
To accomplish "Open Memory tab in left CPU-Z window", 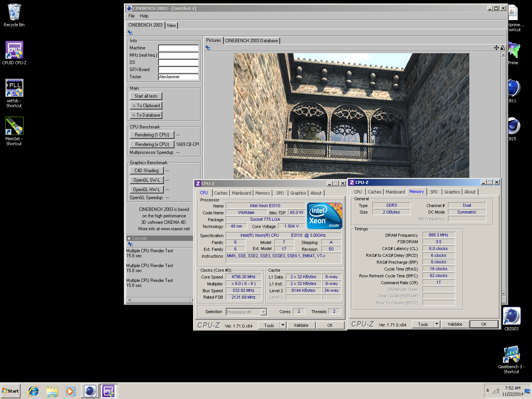I will tap(263, 193).
